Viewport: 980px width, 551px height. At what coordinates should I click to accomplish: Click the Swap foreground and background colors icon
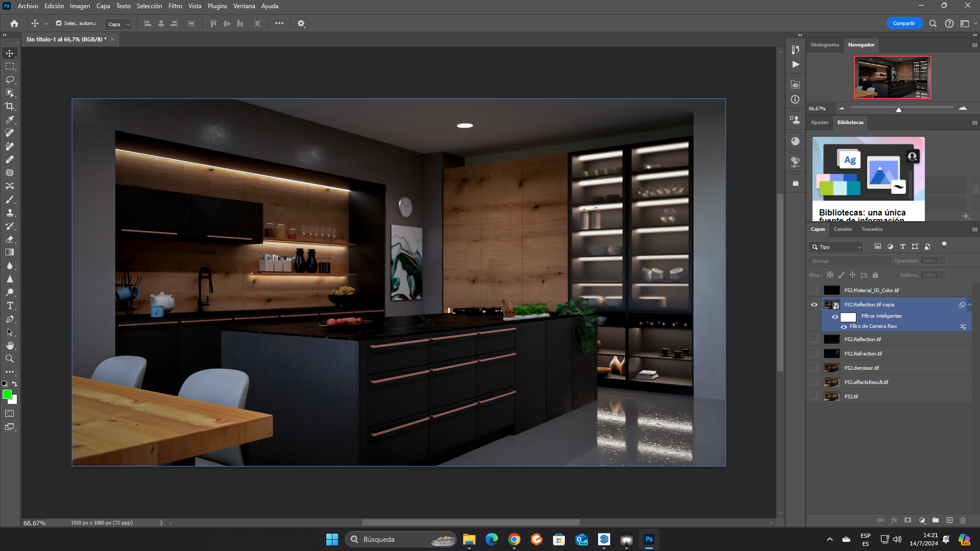(15, 384)
